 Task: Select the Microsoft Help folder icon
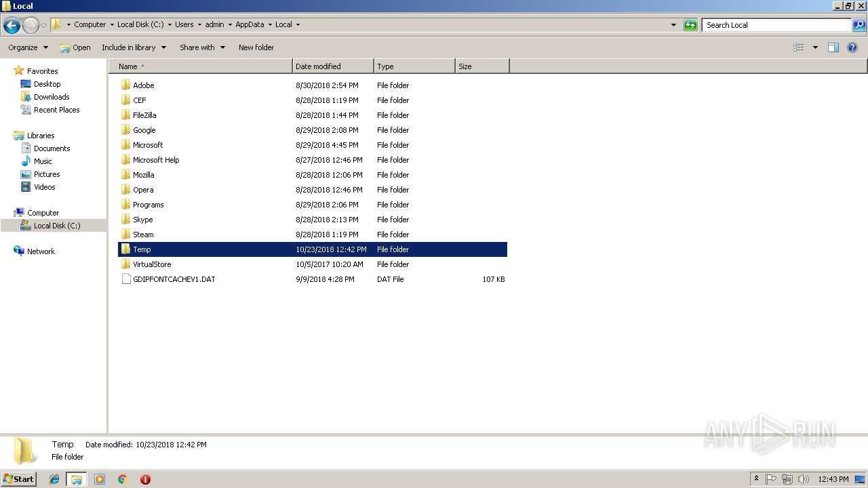point(125,160)
